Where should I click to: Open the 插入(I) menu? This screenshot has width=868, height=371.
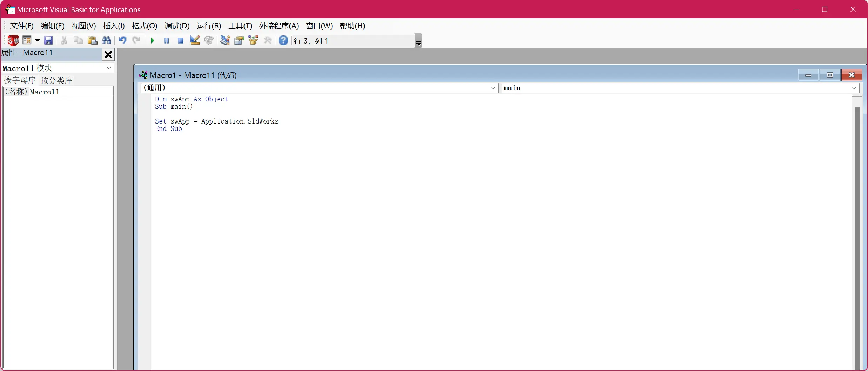[114, 26]
